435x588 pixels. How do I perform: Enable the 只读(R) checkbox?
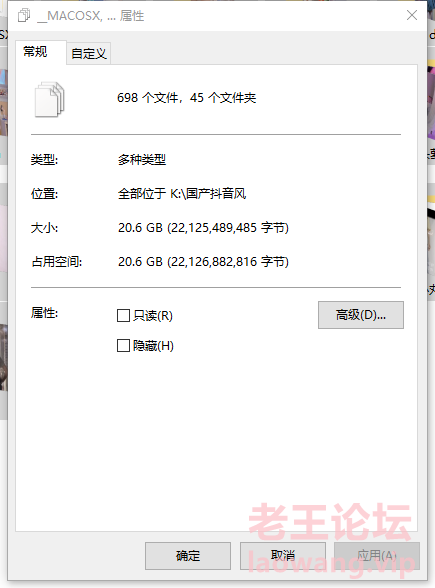coord(123,316)
